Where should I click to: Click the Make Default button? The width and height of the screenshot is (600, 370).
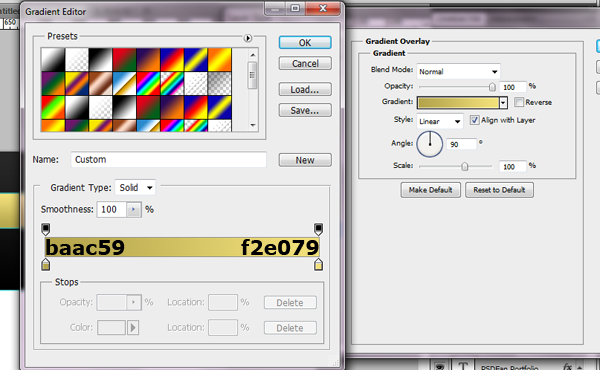tap(430, 190)
